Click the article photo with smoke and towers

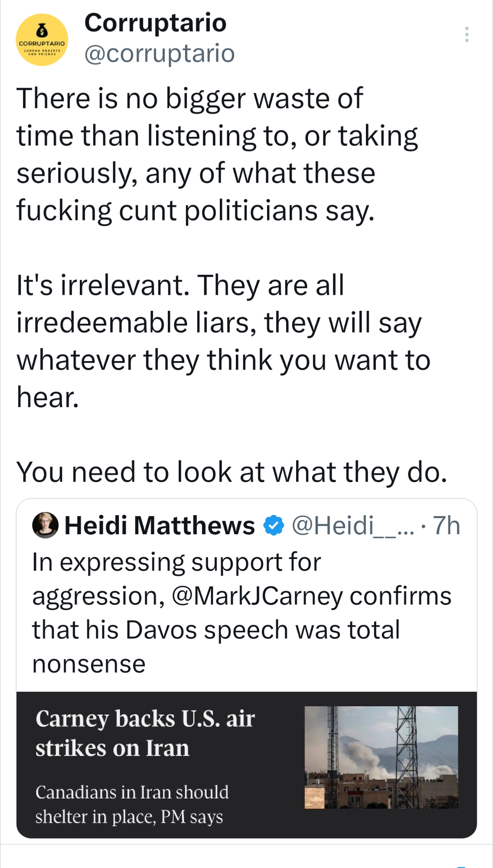point(381,757)
